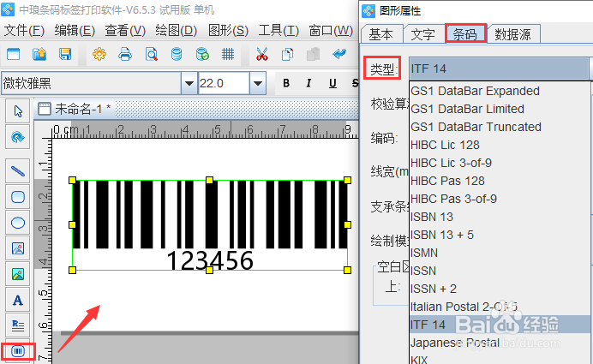
Task: Open the 编辑(E) menu
Action: click(75, 31)
